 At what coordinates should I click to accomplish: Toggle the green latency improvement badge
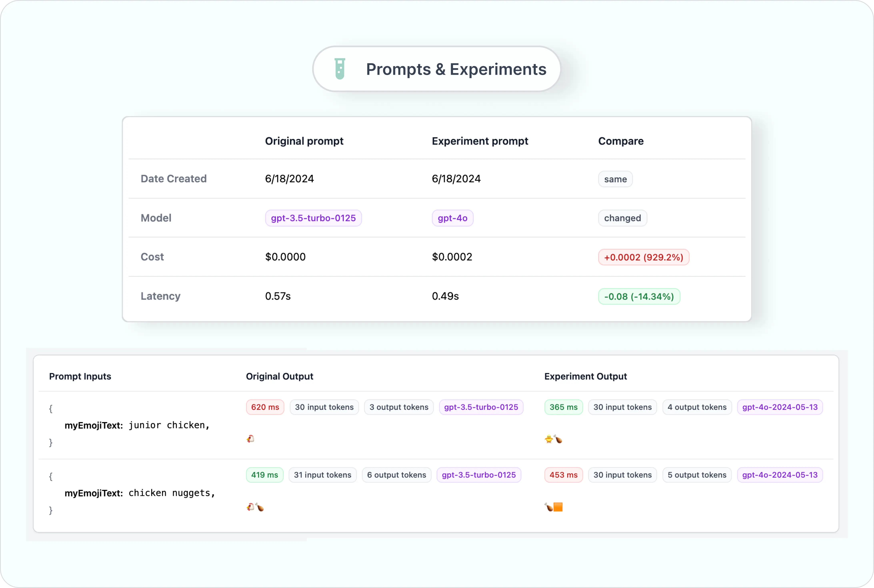[x=639, y=296]
